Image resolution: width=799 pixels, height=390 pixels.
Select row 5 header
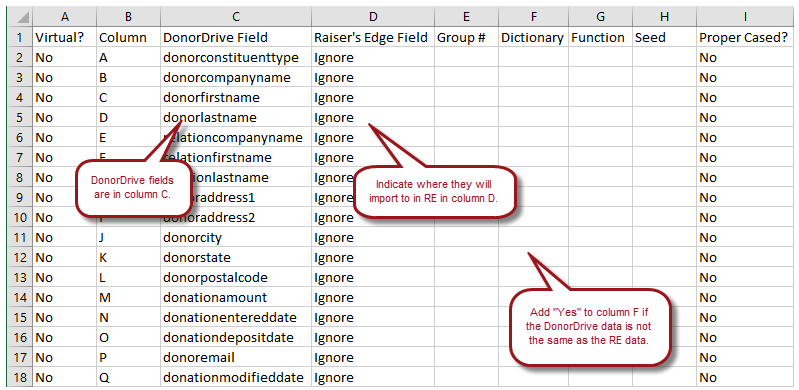20,118
